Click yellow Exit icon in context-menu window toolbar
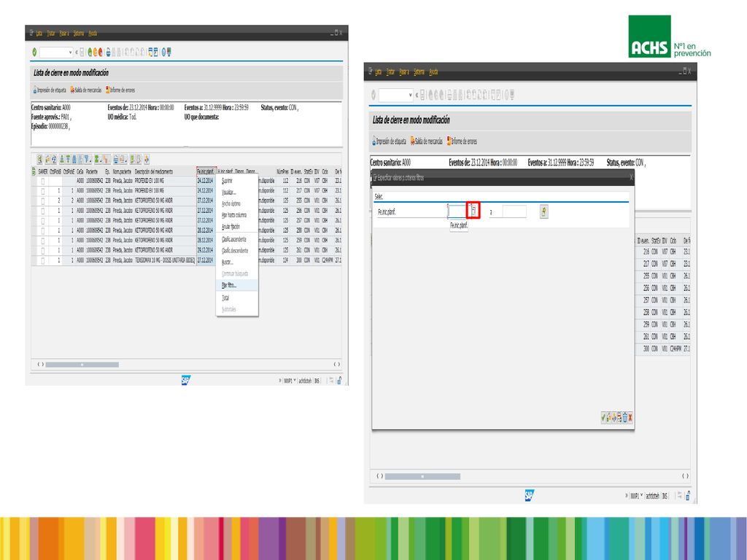 coord(96,52)
